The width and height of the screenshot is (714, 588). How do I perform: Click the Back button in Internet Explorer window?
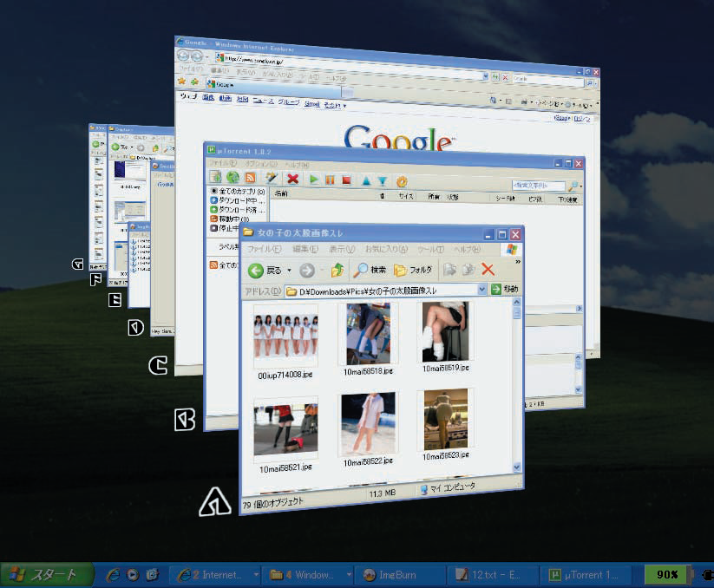pos(184,56)
